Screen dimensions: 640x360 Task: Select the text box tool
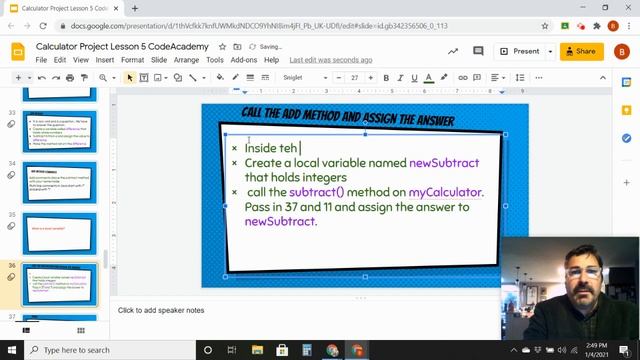pyautogui.click(x=144, y=78)
